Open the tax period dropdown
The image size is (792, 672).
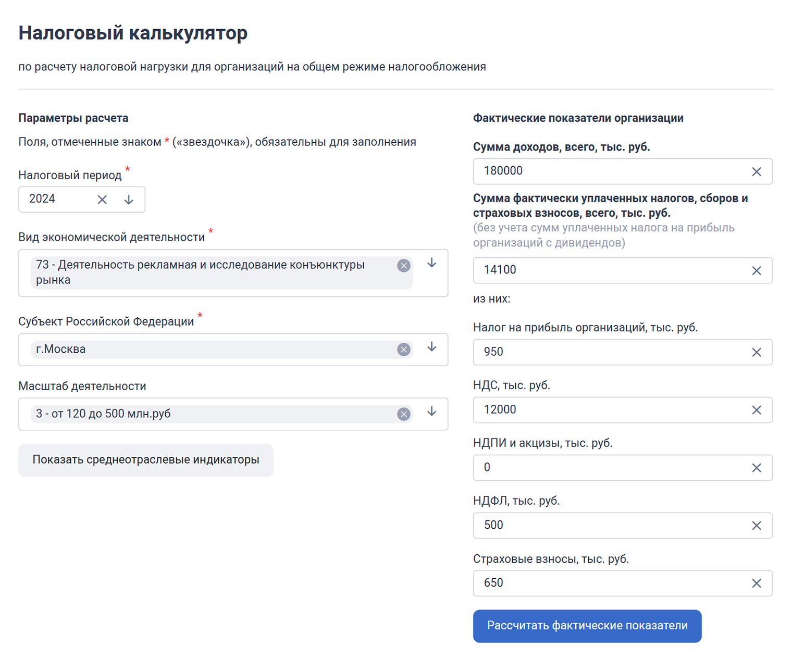click(129, 200)
